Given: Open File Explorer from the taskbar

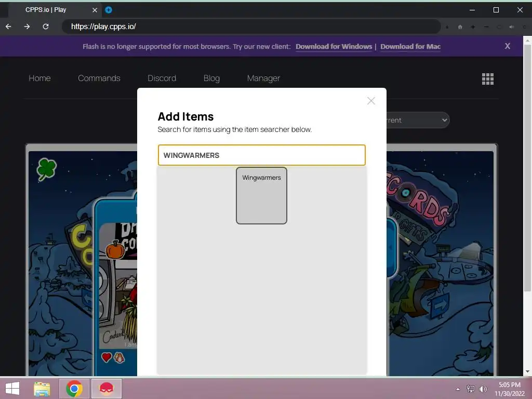Looking at the screenshot, I should [42, 389].
